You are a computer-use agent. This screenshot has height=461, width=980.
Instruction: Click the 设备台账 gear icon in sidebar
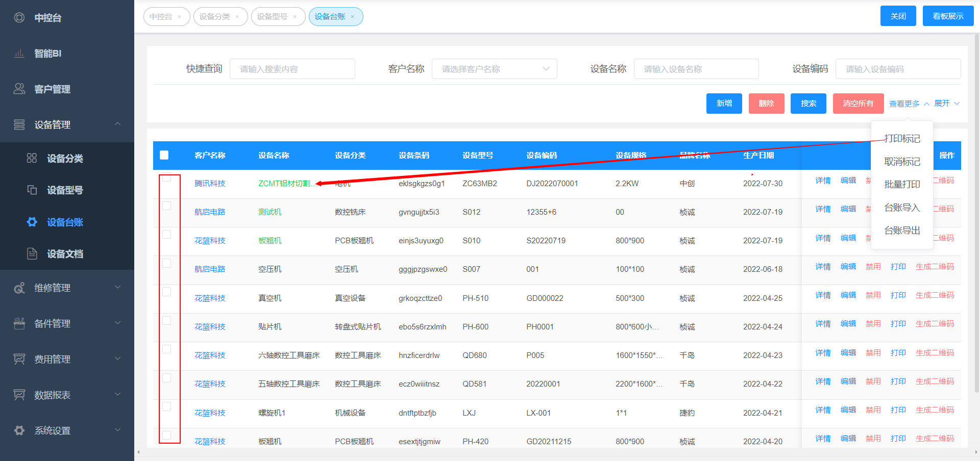pos(32,222)
